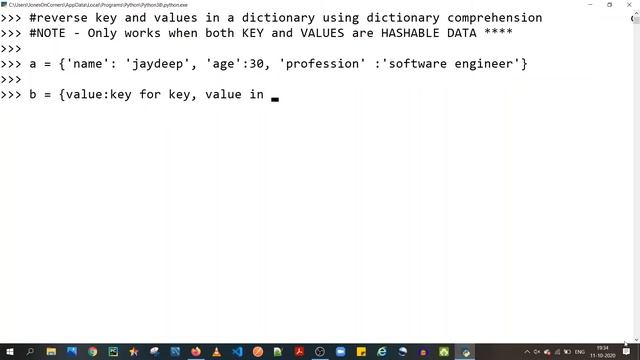Click the 'profession' key text

322,64
